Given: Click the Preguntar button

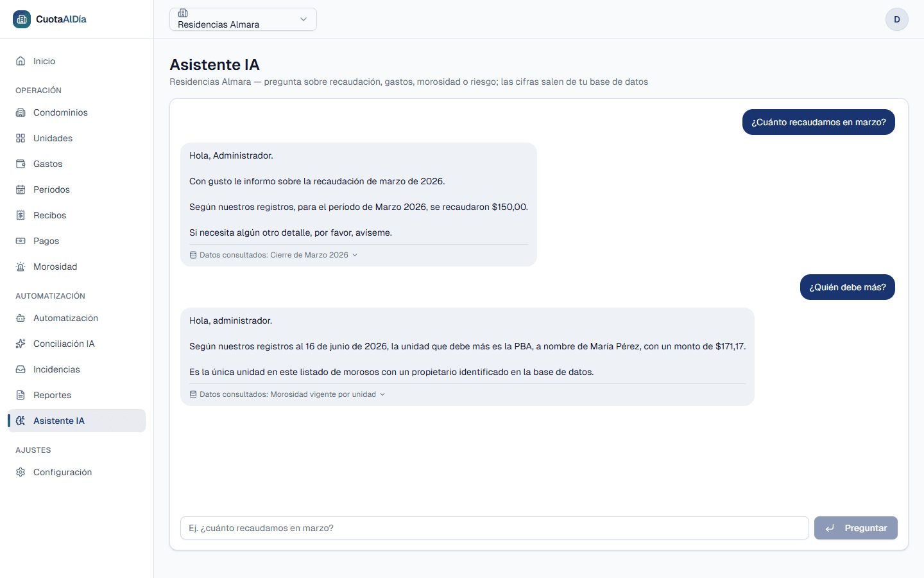Looking at the screenshot, I should [x=856, y=528].
